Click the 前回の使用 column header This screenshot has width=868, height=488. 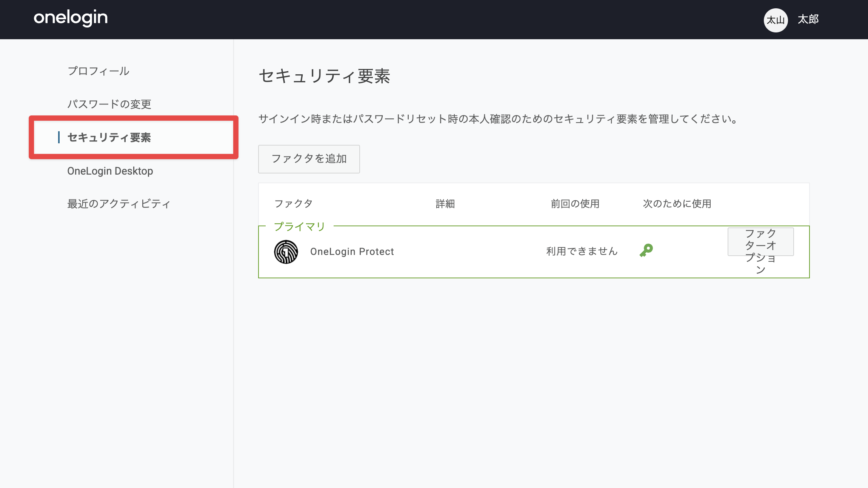tap(575, 204)
